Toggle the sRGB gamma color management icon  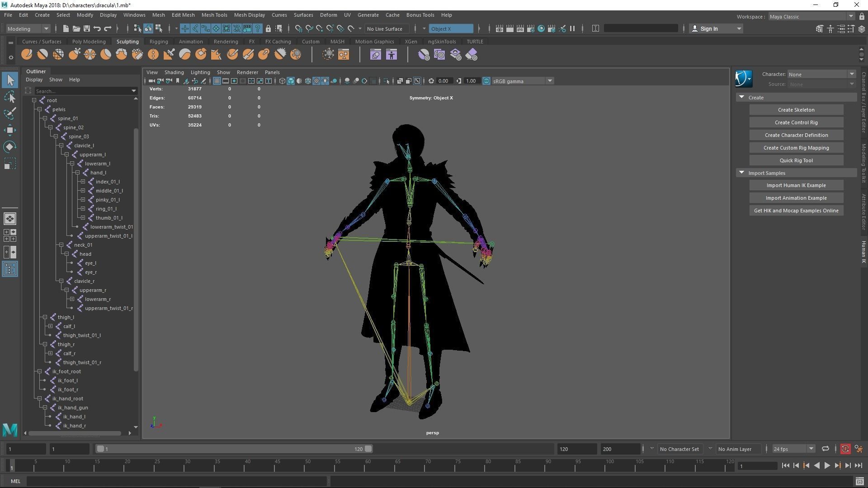(486, 81)
